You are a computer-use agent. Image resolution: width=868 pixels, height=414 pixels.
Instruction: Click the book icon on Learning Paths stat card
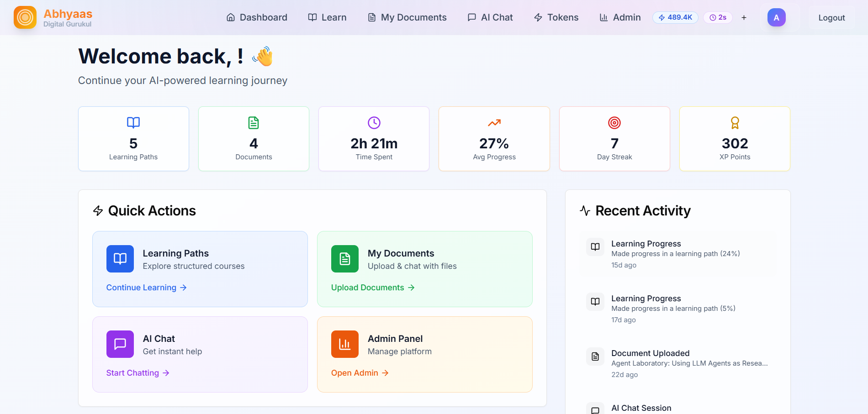point(133,123)
